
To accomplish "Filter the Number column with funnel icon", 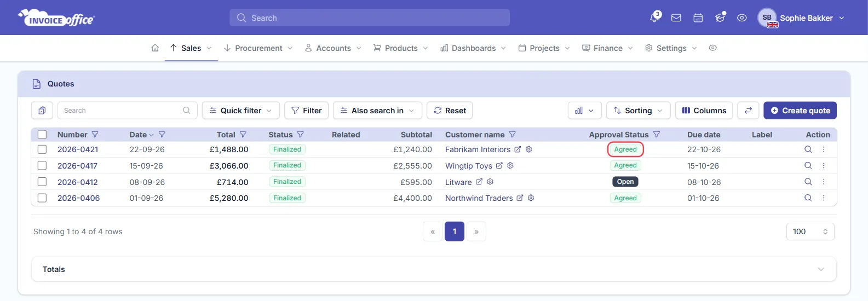I will coord(95,135).
